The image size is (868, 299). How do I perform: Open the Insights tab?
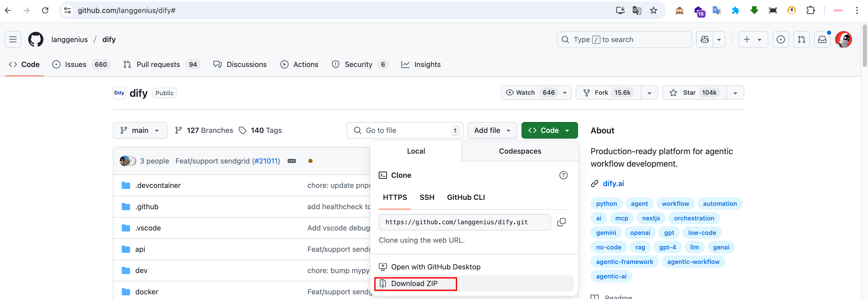pos(421,64)
